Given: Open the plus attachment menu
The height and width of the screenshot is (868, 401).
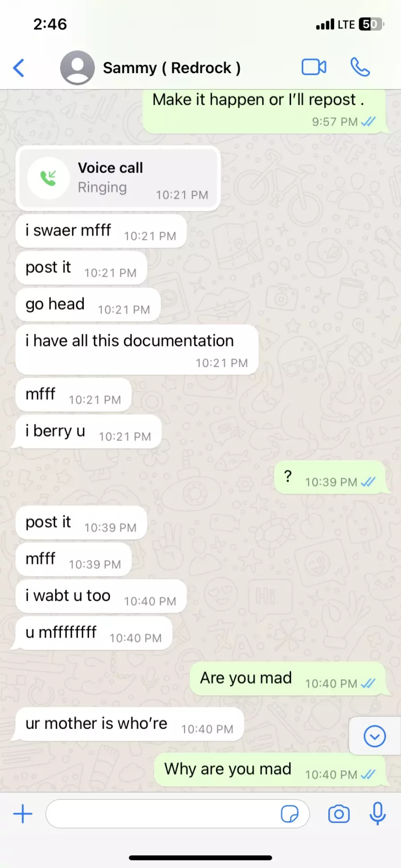Looking at the screenshot, I should coord(23,814).
